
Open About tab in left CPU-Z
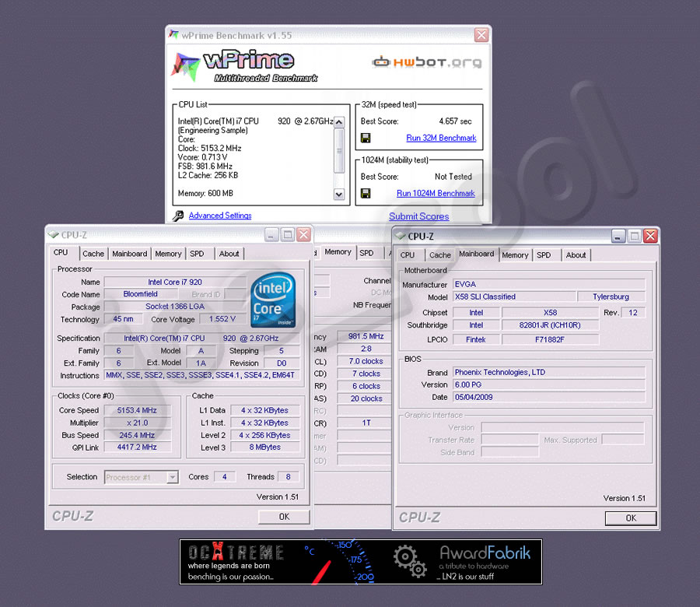(229, 254)
